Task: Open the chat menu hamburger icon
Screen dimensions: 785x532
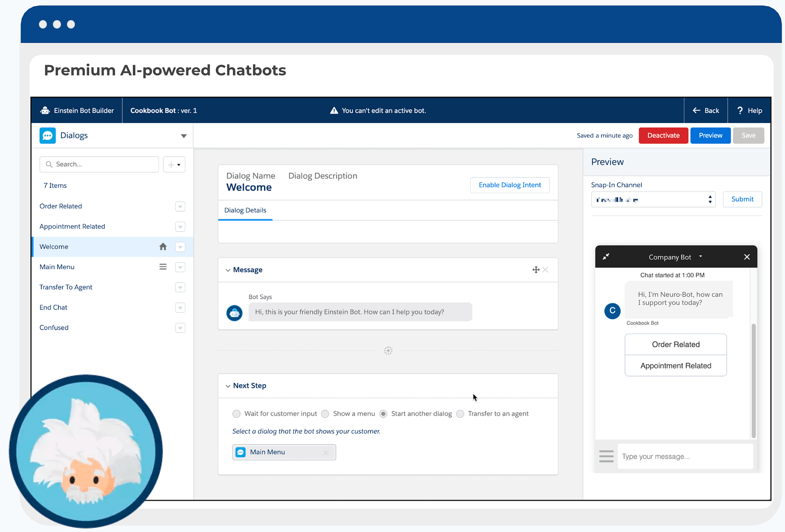Action: tap(606, 456)
